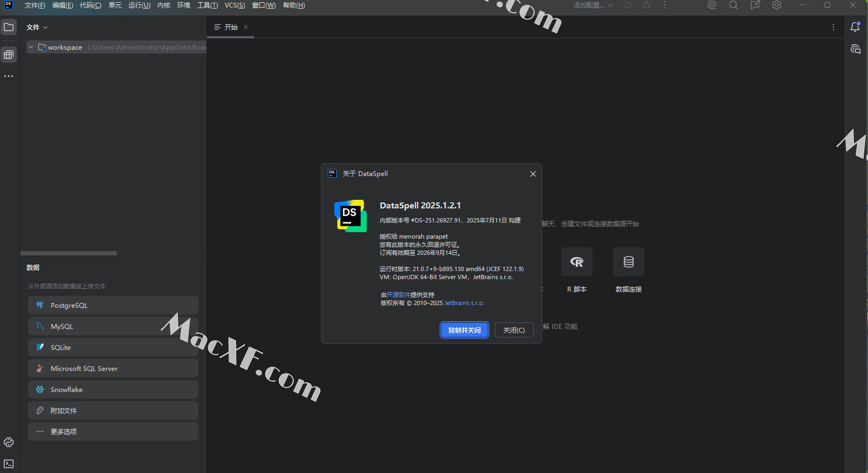868x473 pixels.
Task: Open the 添加配置 run configuration dropdown
Action: pyautogui.click(x=593, y=5)
